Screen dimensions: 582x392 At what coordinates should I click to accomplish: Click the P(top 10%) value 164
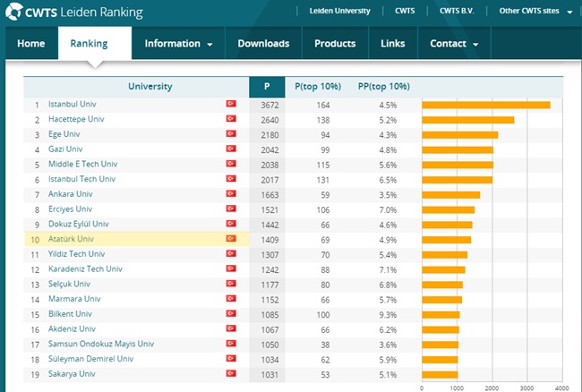[323, 106]
